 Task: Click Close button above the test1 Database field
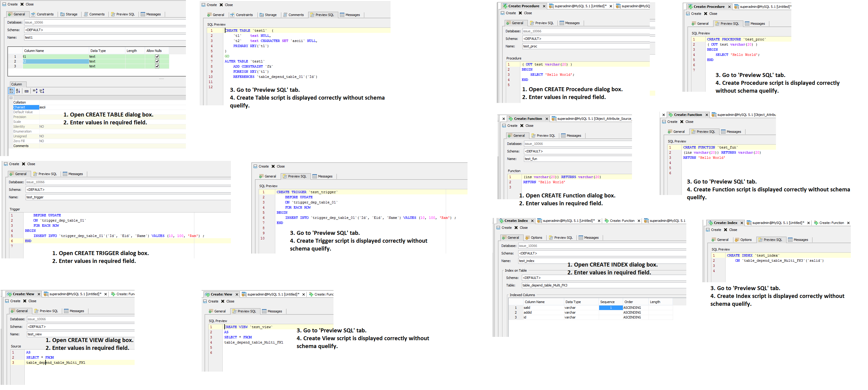27,5
